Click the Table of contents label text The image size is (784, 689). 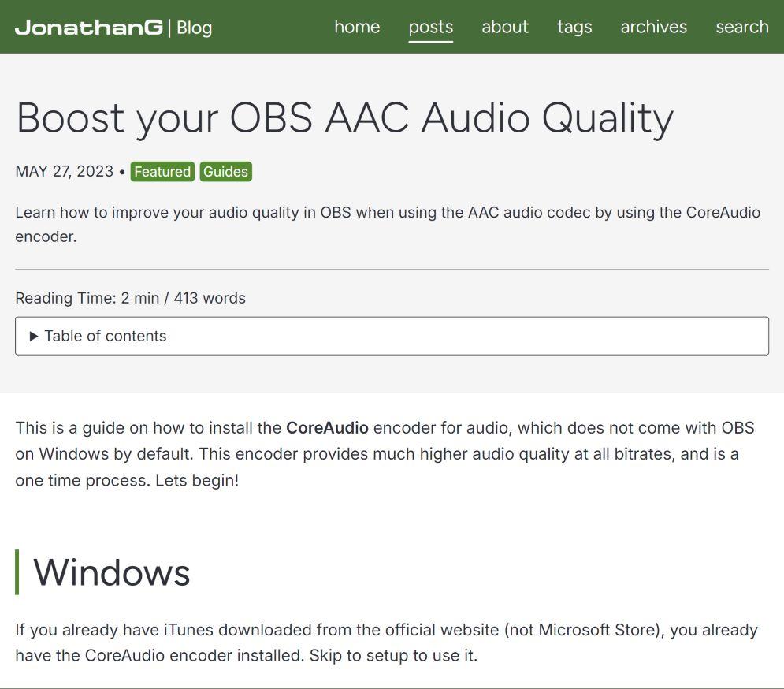pyautogui.click(x=105, y=337)
